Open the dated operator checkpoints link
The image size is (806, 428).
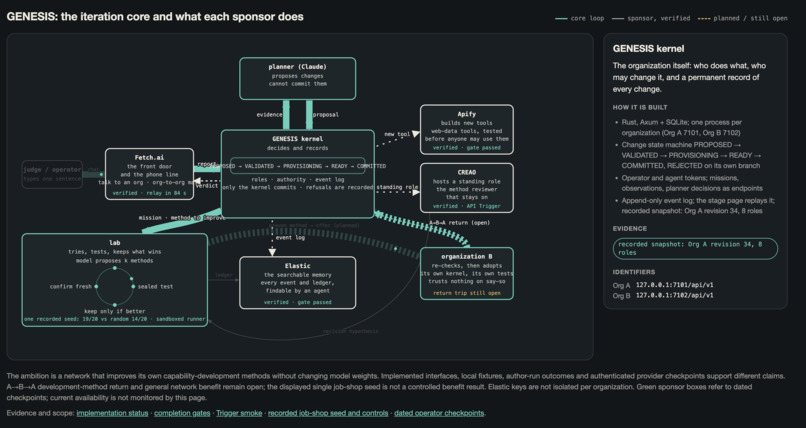(439, 413)
